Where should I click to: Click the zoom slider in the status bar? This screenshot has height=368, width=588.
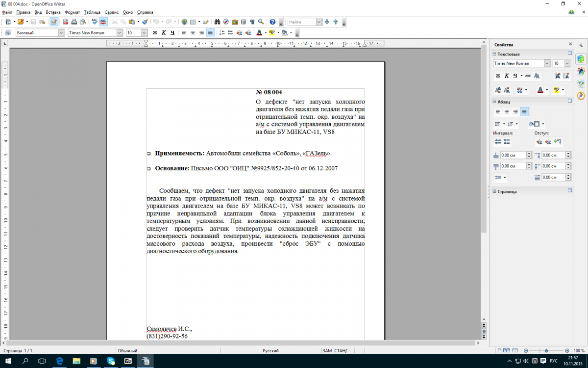546,351
